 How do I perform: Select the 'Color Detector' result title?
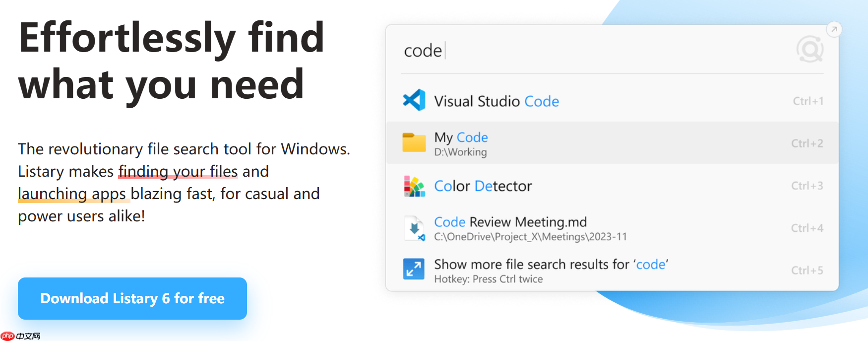(483, 186)
